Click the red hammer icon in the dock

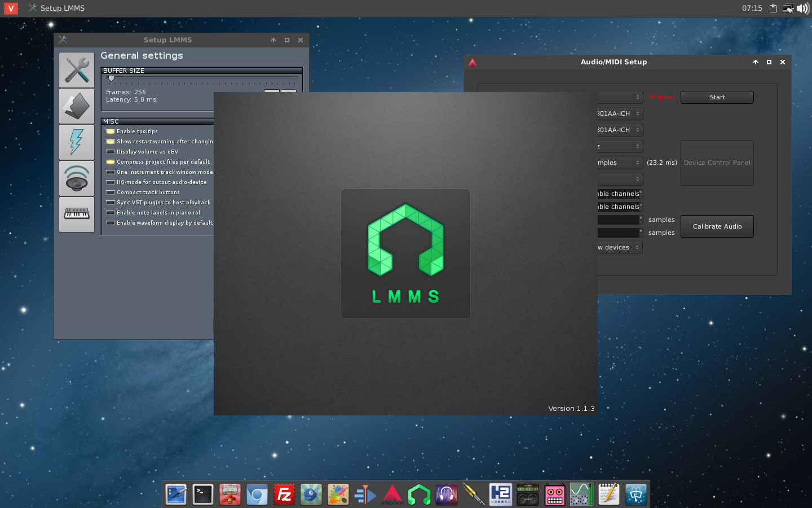(230, 494)
